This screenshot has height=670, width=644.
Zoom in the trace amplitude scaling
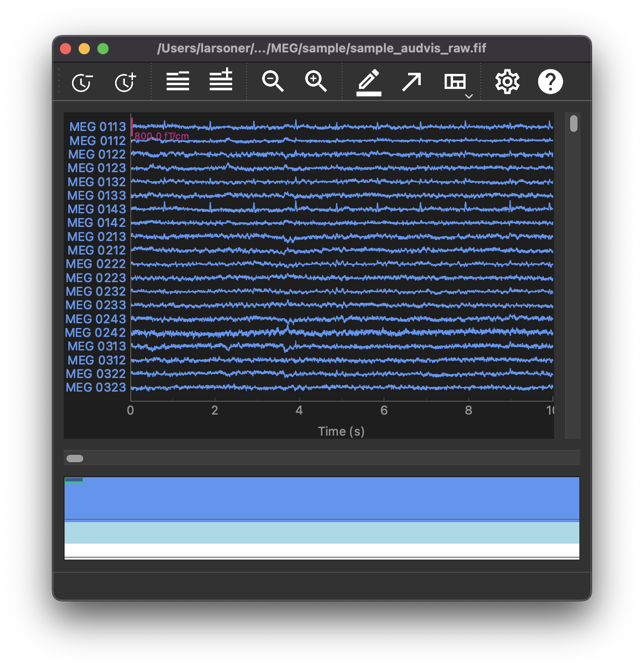[x=315, y=81]
